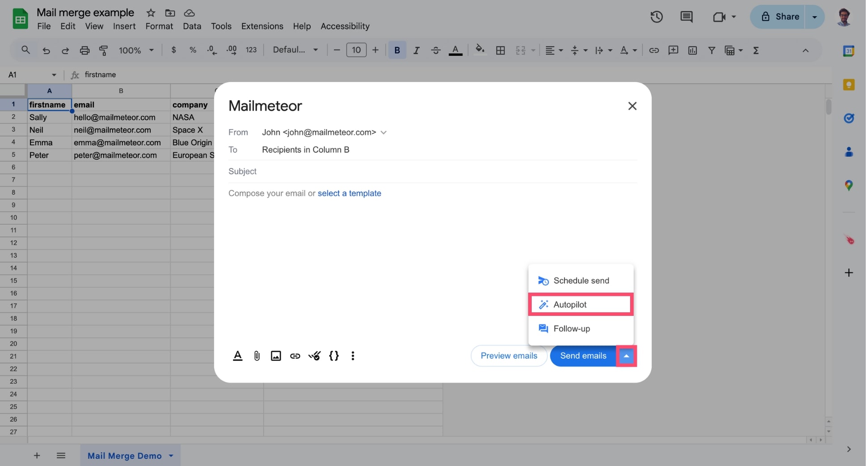Insert a chart
868x466 pixels.
click(x=692, y=50)
